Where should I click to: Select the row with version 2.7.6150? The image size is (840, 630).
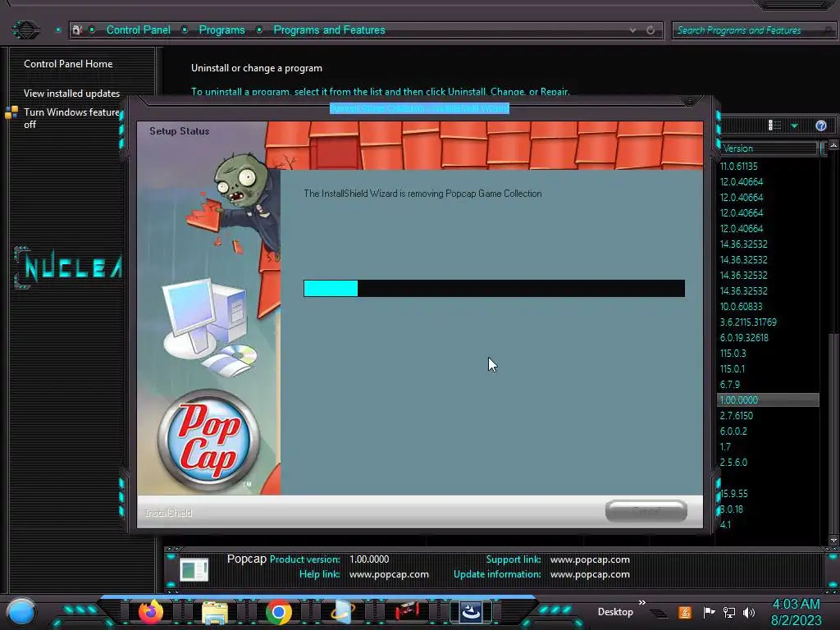(x=768, y=415)
